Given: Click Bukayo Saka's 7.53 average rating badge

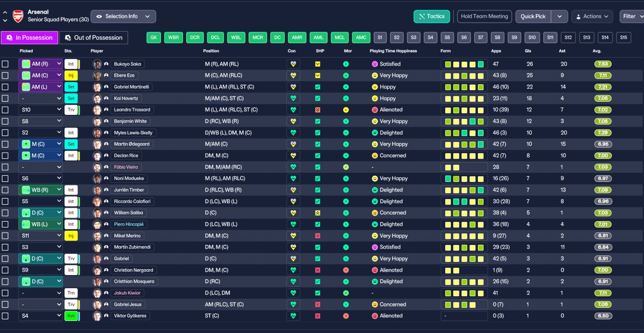Looking at the screenshot, I should tap(603, 64).
